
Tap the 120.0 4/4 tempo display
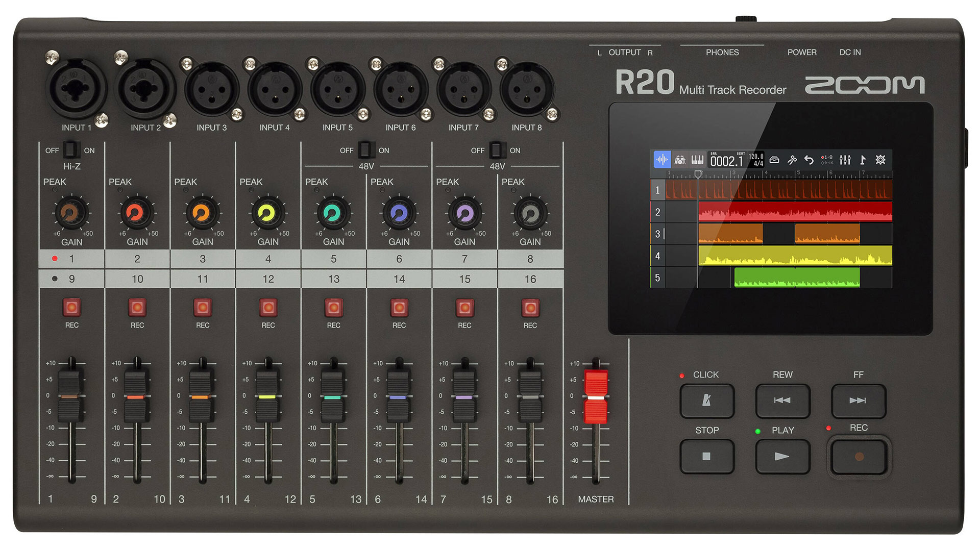pos(756,160)
